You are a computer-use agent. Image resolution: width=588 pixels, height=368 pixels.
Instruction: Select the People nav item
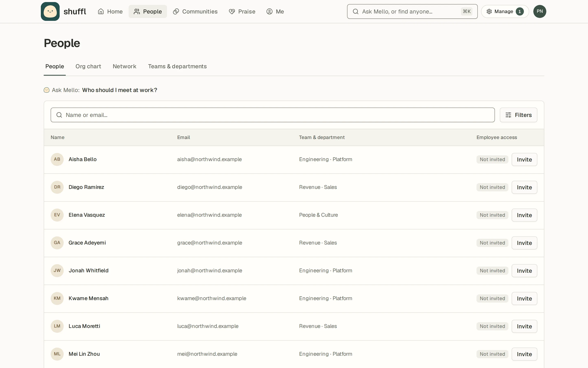(x=148, y=11)
